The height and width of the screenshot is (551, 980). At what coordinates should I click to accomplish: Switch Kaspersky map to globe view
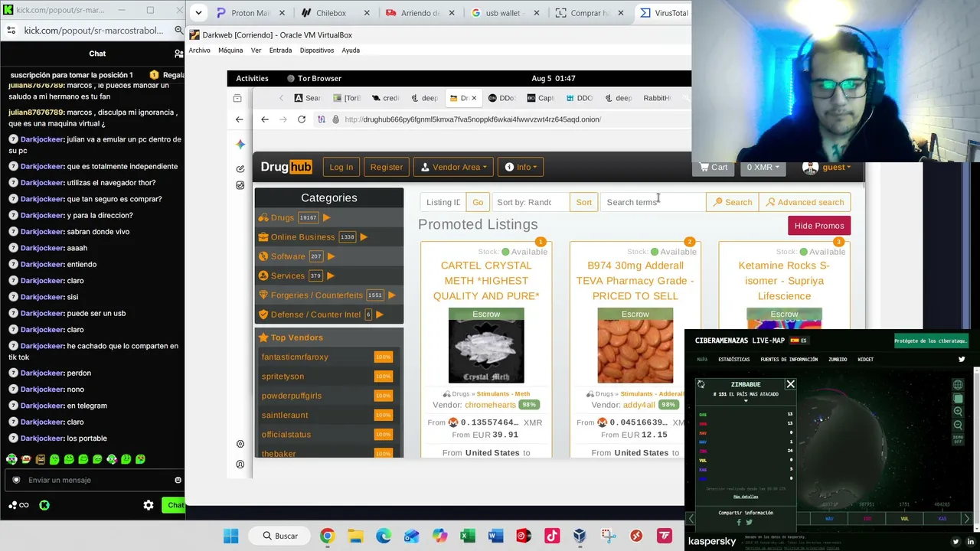click(958, 385)
